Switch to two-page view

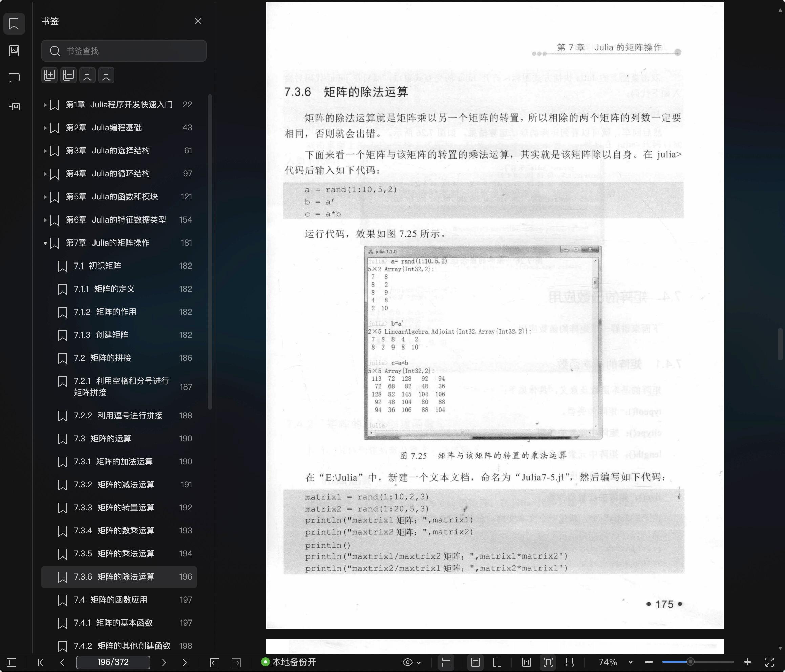click(497, 663)
